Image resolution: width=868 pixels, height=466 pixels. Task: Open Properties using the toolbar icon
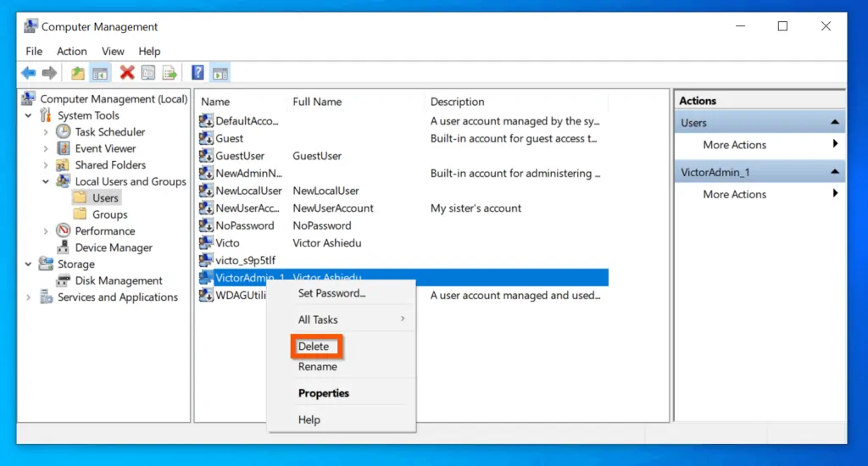[148, 73]
